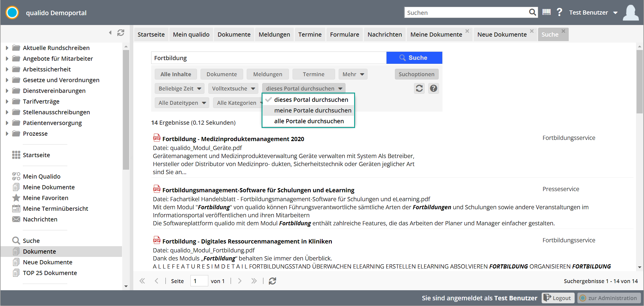Switch to the Formulare tab
This screenshot has width=644, height=306.
tap(345, 35)
